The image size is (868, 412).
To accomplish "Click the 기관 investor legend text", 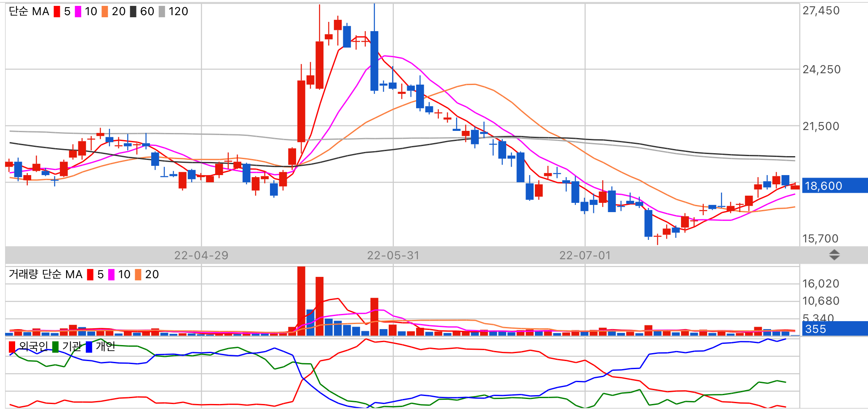I will click(72, 346).
